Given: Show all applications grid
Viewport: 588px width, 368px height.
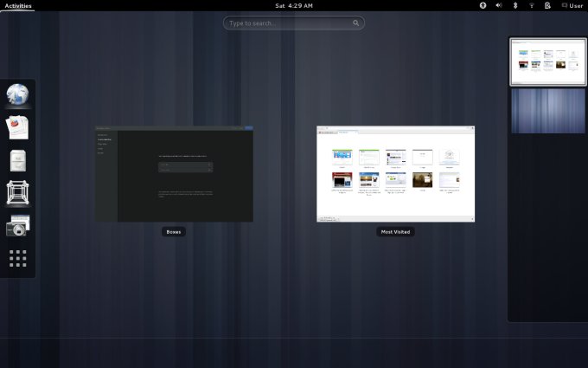Looking at the screenshot, I should click(18, 258).
